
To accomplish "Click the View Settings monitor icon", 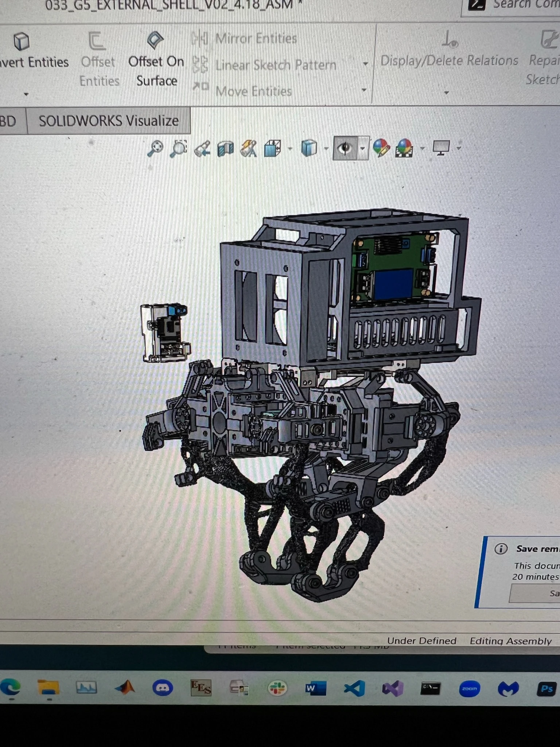I will pyautogui.click(x=441, y=148).
